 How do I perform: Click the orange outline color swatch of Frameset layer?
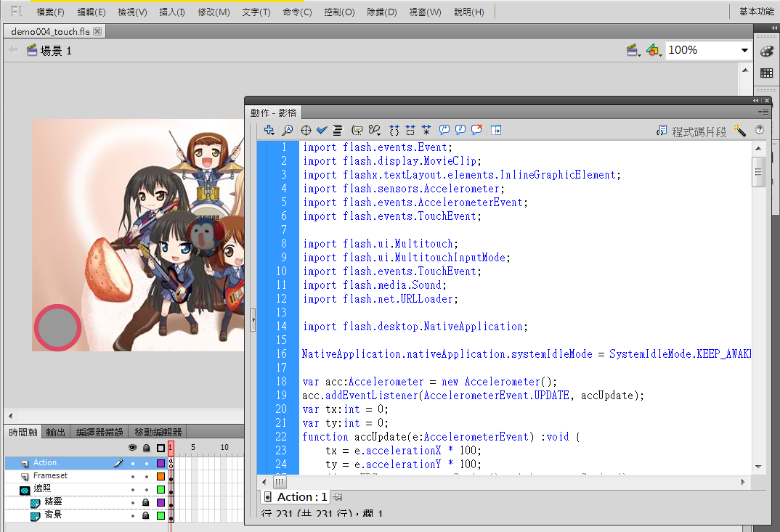click(x=161, y=476)
